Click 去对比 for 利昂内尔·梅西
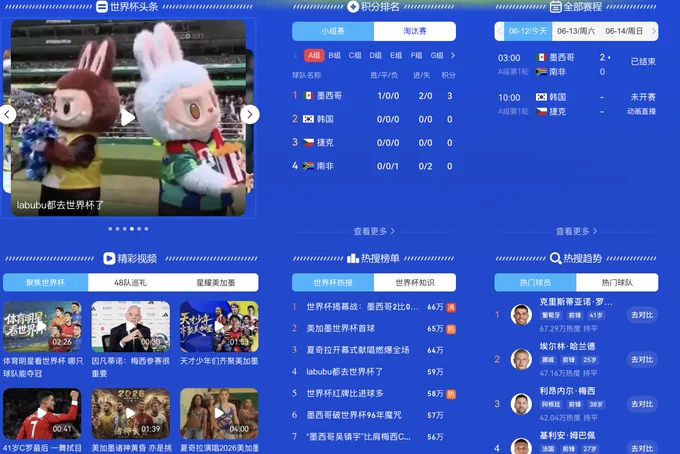The height and width of the screenshot is (454, 680). (642, 404)
